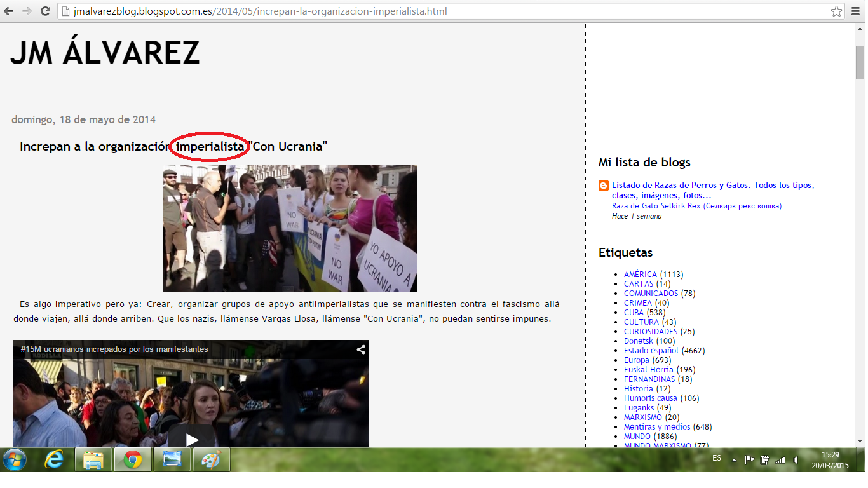Go back with the browser back arrow
This screenshot has width=868, height=488.
tap(9, 11)
